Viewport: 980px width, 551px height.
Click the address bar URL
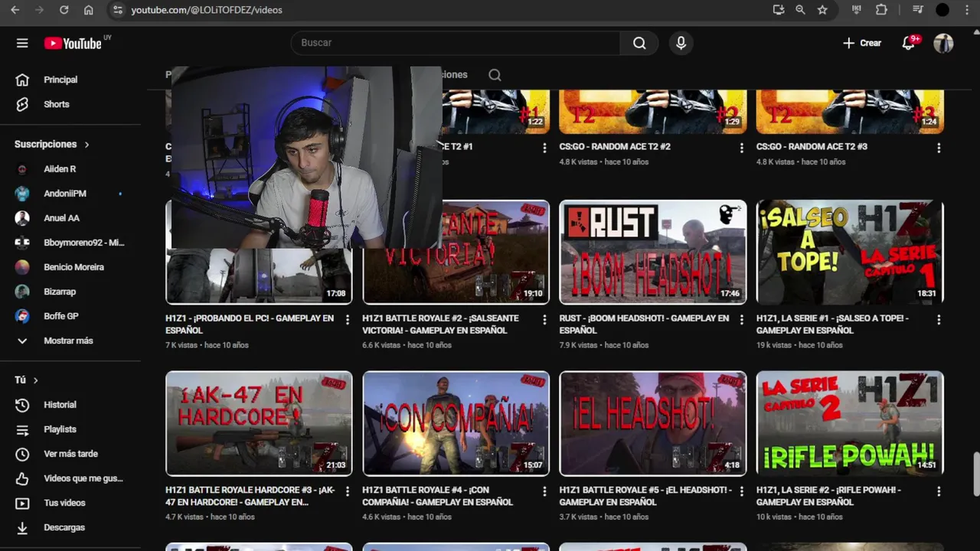click(207, 10)
